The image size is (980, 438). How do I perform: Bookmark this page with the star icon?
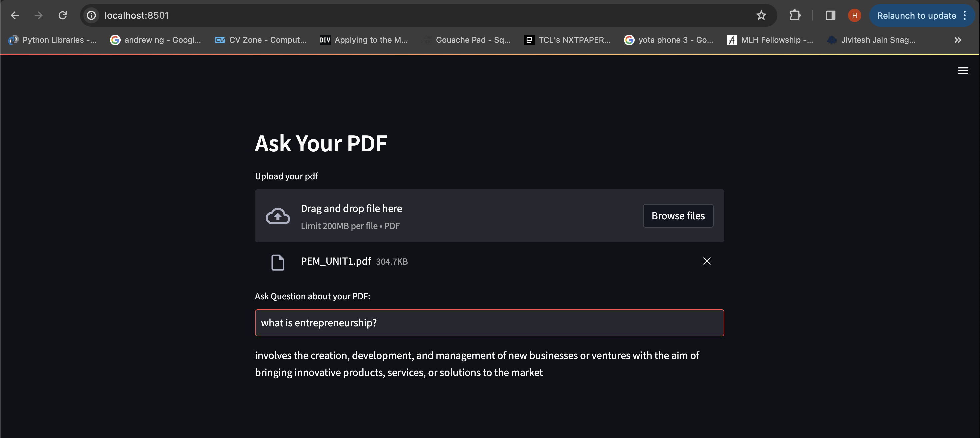click(761, 15)
